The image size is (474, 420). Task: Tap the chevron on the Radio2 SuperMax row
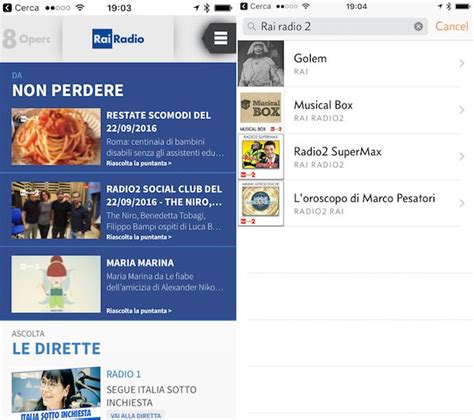462,156
